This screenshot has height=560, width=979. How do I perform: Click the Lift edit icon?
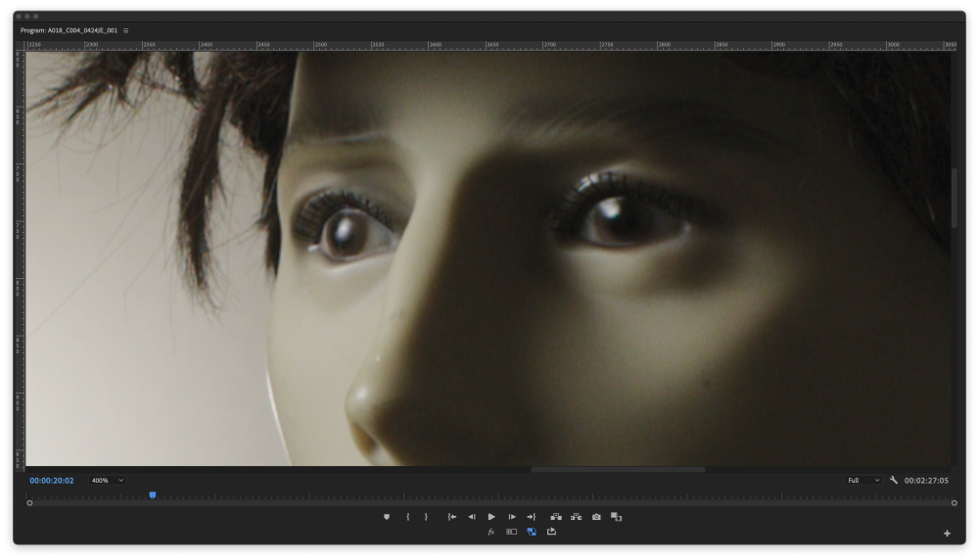point(556,517)
